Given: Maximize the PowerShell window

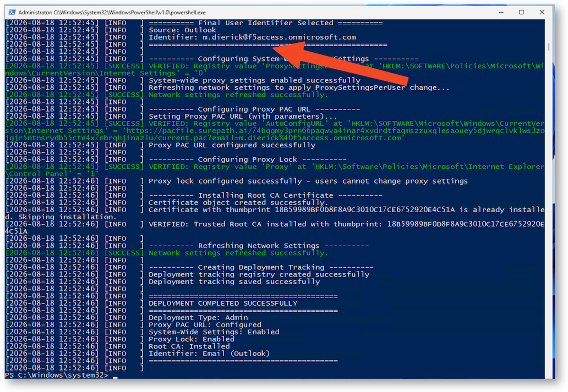Looking at the screenshot, I should coord(521,12).
